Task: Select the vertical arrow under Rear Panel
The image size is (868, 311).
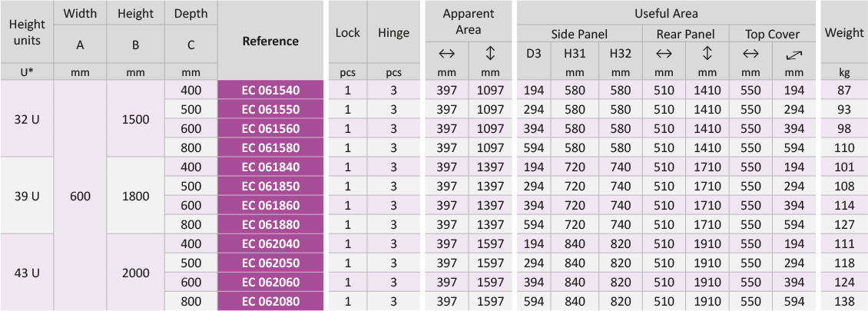Action: (x=707, y=54)
